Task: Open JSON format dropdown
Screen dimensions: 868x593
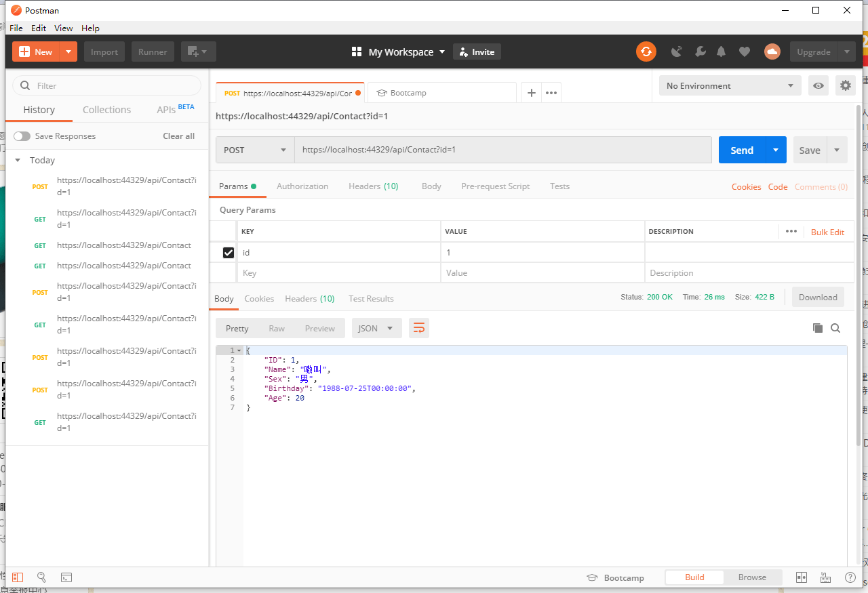Action: click(376, 328)
